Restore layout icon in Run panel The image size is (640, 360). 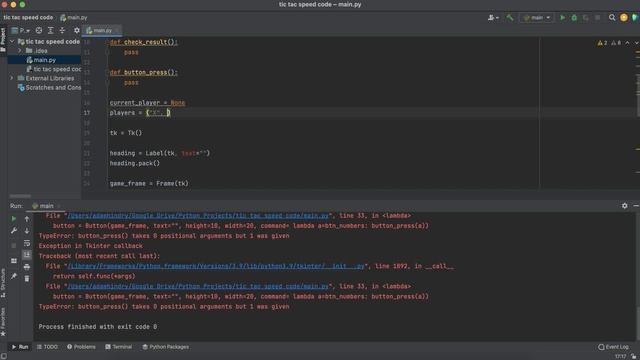pyautogui.click(x=13, y=260)
